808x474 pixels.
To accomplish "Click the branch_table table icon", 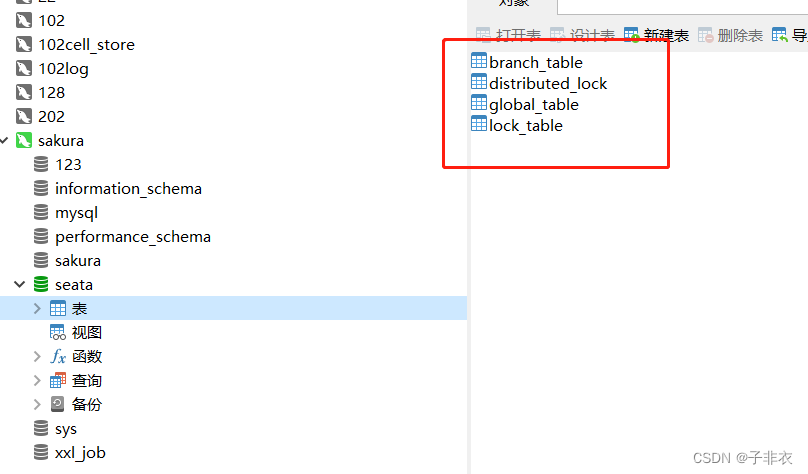I will click(479, 61).
